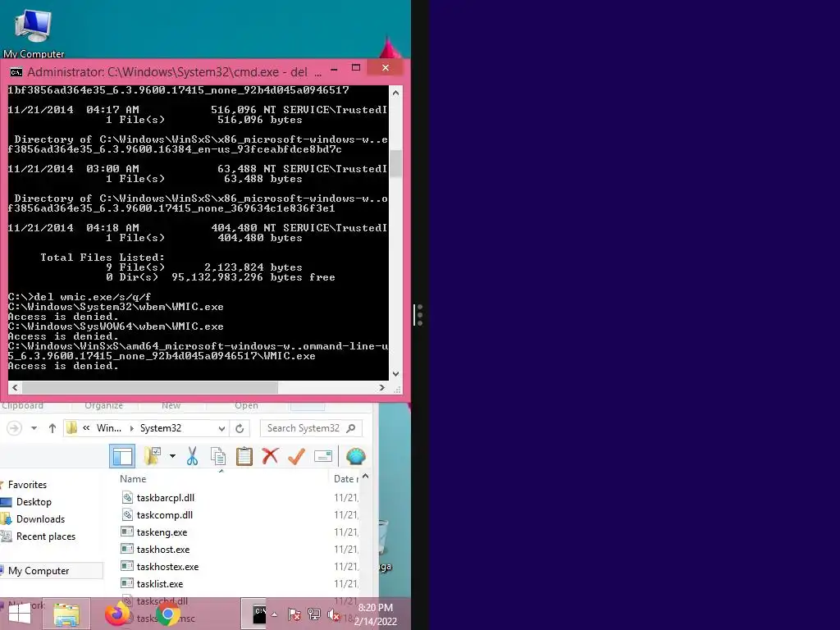Click the Copy pages icon
Screen dimensions: 840x630
click(218, 456)
